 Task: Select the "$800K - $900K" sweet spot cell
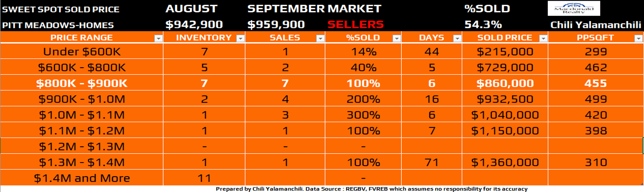(x=82, y=83)
